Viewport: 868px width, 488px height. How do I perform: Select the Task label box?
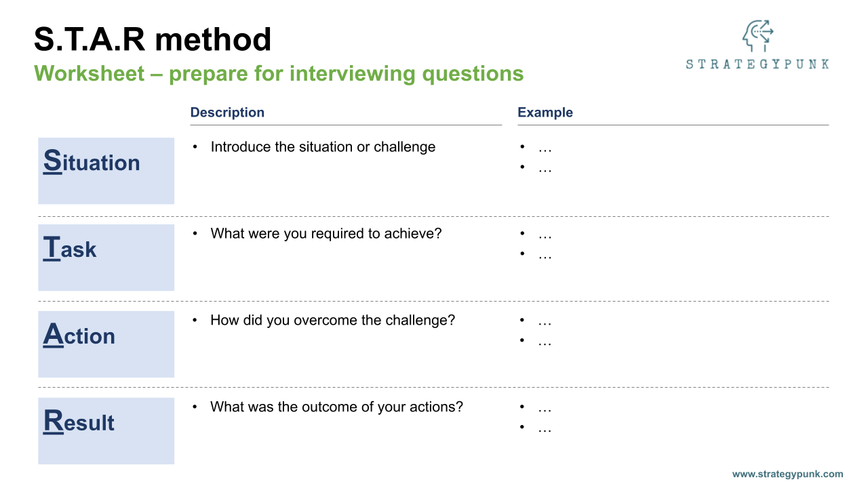[x=106, y=258]
